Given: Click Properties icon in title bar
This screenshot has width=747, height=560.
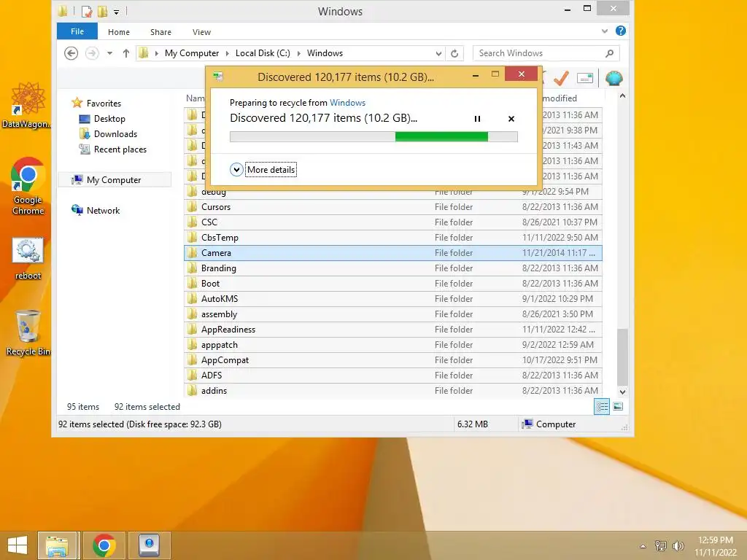Looking at the screenshot, I should coord(87,12).
